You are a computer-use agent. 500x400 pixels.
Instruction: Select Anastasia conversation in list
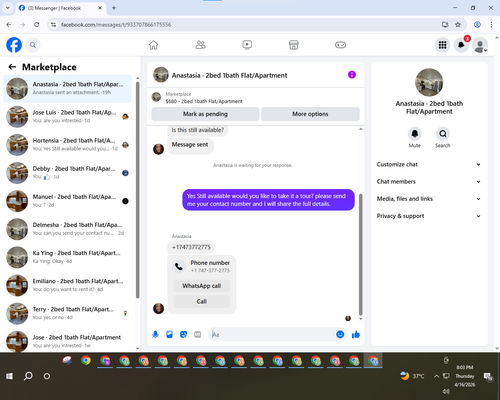pyautogui.click(x=67, y=89)
